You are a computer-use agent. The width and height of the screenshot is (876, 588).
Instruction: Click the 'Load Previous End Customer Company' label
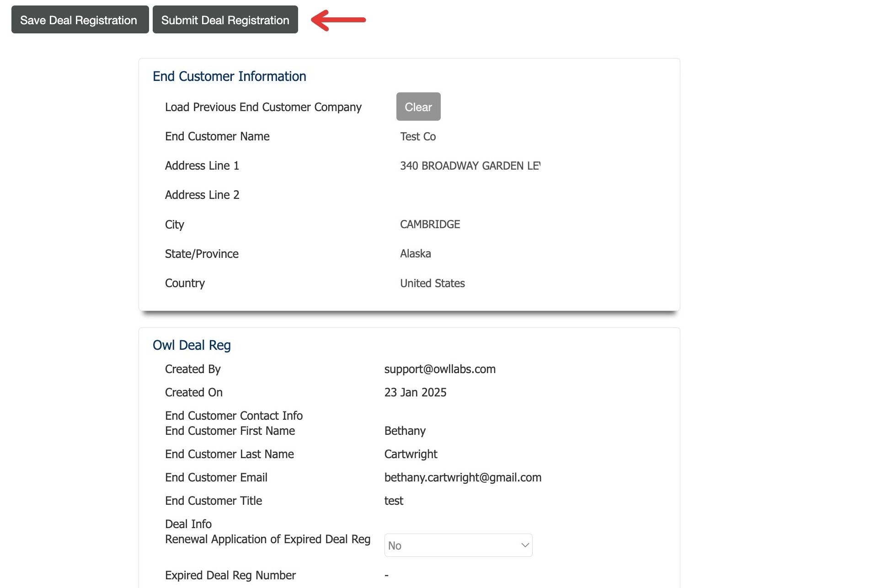tap(263, 107)
